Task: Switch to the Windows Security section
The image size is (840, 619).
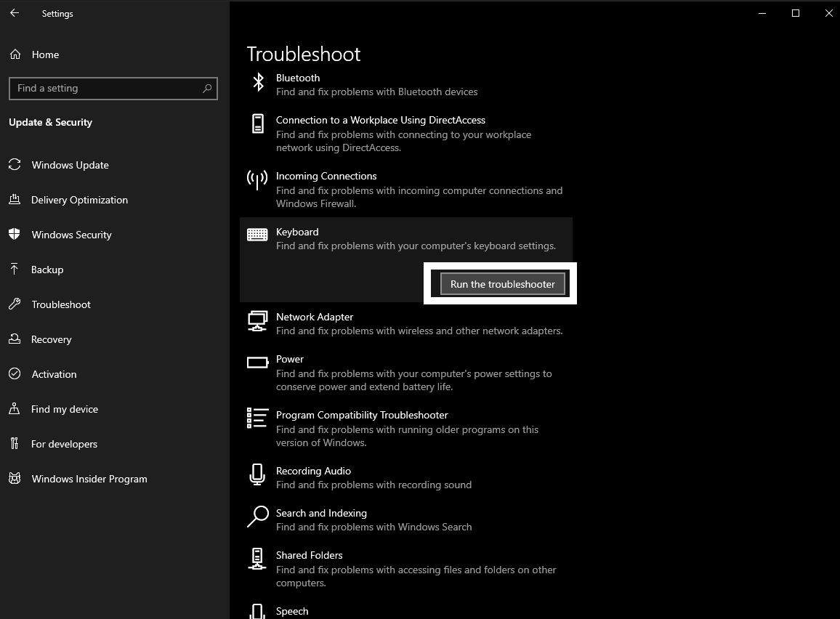Action: (x=71, y=235)
